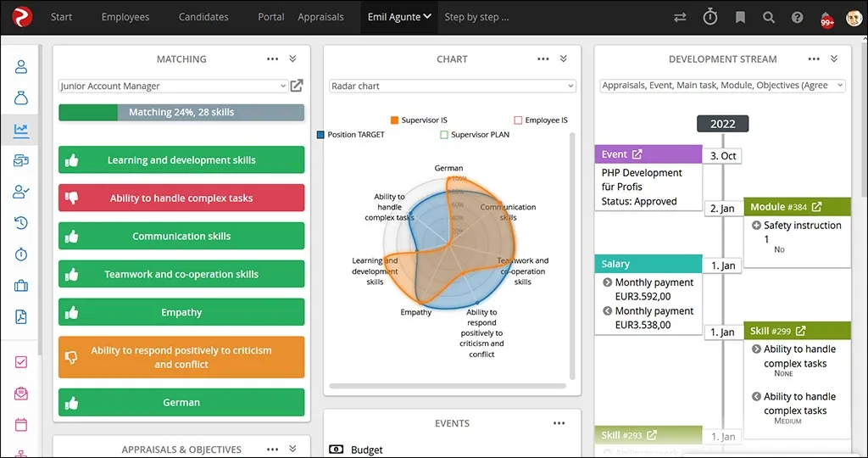Switch to the Employees tab
Viewport: 868px width, 458px height.
(x=125, y=17)
